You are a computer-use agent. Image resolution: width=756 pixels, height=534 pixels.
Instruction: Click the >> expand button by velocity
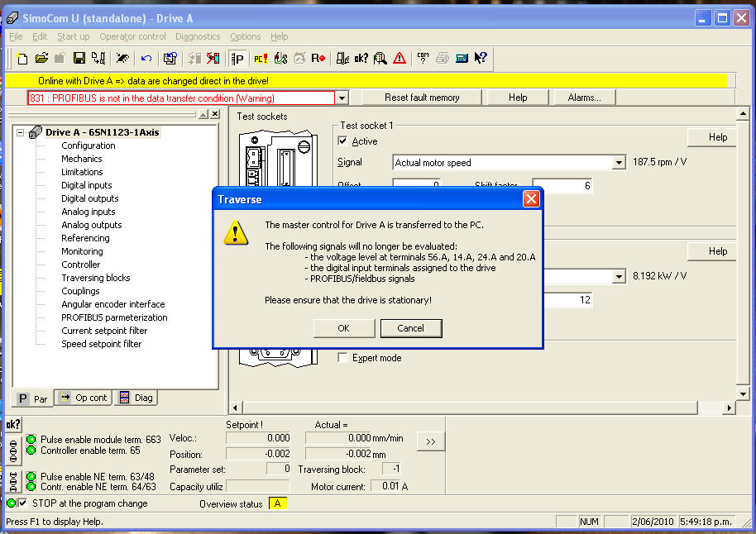[x=431, y=441]
